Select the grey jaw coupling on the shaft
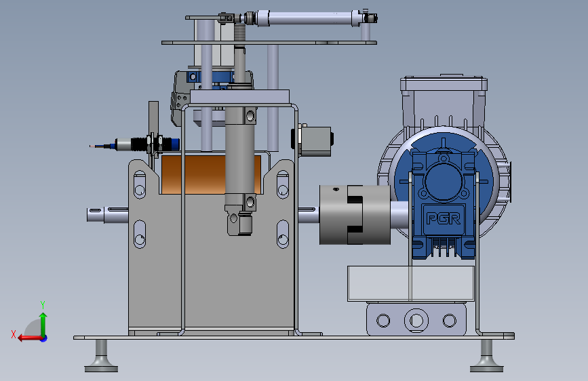The height and width of the screenshot is (381, 588). (x=355, y=214)
